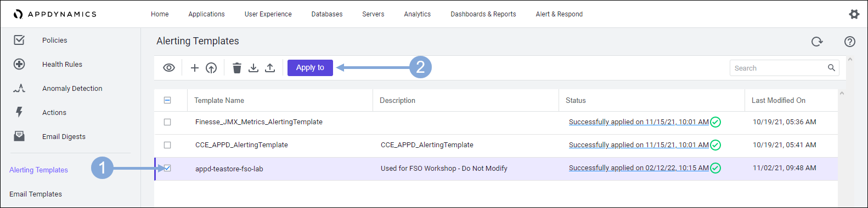Uncheck the appd-teastore-fso-lab checkbox
The width and height of the screenshot is (868, 208).
tap(167, 168)
